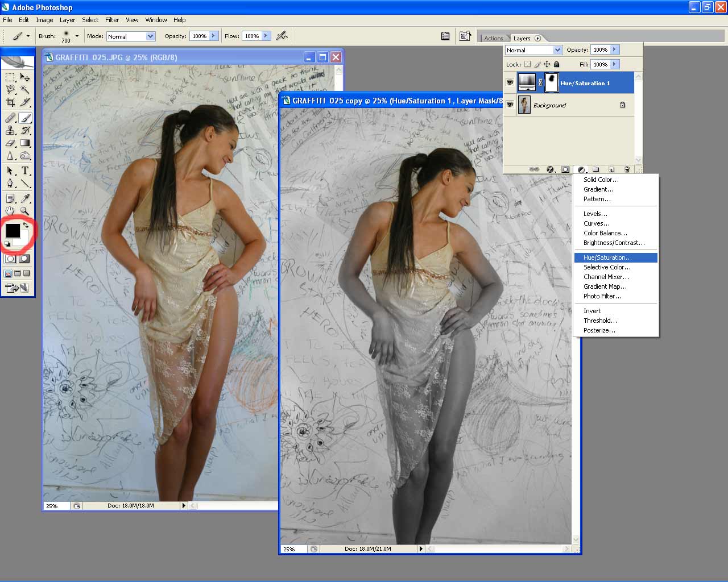
Task: Select the Gradient tool
Action: tap(25, 143)
